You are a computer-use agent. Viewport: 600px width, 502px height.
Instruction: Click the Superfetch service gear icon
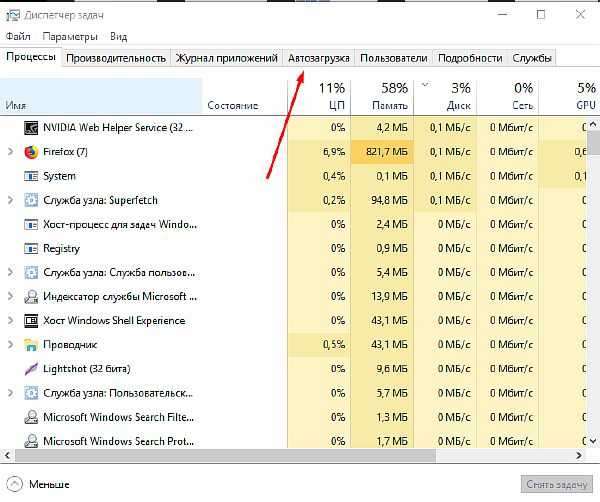pos(31,200)
